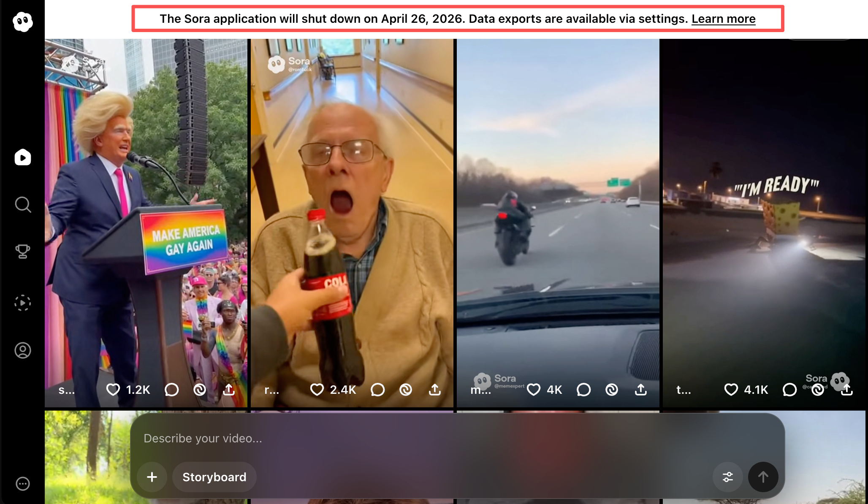
Task: Open comments on the I'M READY video
Action: [789, 389]
